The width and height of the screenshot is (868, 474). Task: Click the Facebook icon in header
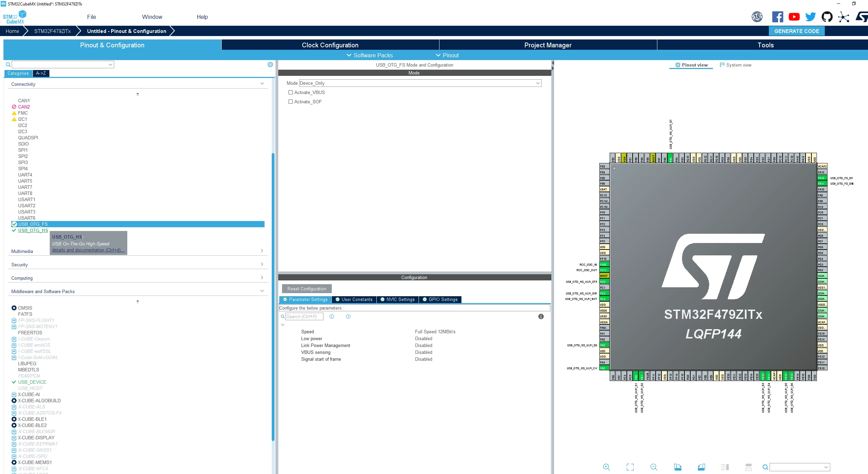click(777, 17)
